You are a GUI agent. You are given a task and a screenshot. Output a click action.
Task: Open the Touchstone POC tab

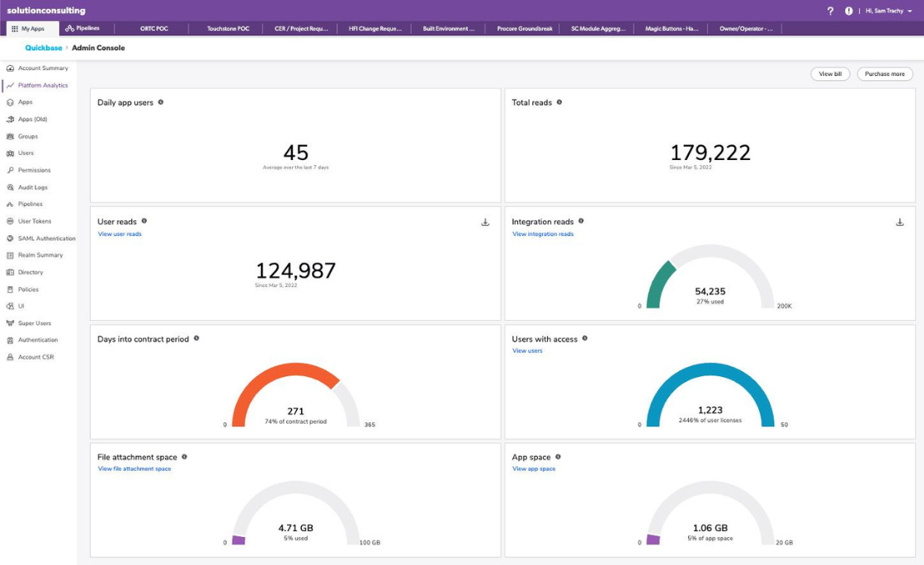(x=228, y=28)
